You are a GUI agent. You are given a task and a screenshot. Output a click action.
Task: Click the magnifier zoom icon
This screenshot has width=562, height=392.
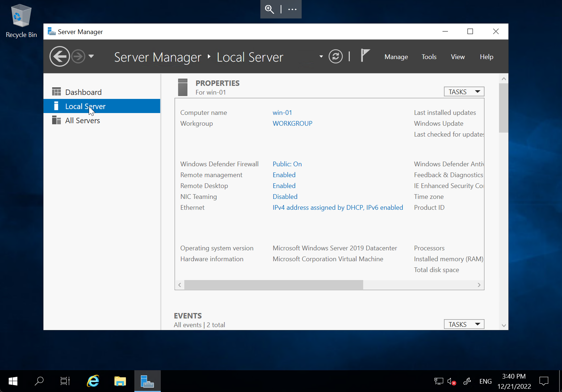(269, 9)
